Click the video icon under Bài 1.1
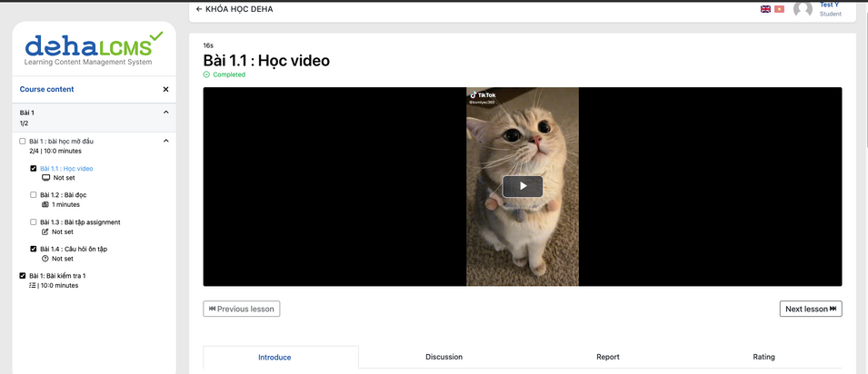868x374 pixels. click(46, 178)
